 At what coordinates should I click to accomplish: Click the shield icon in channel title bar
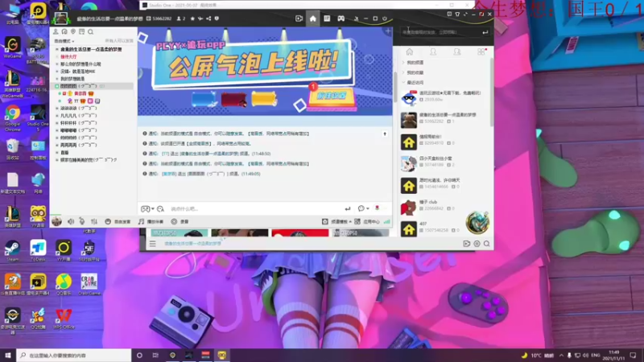point(217,19)
